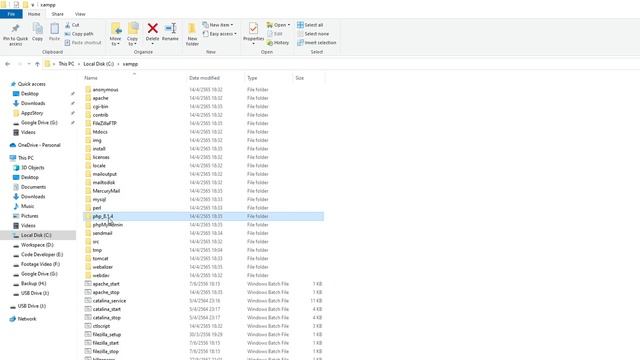Image resolution: width=640 pixels, height=360 pixels.
Task: Open Documents in the sidebar
Action: click(x=33, y=187)
